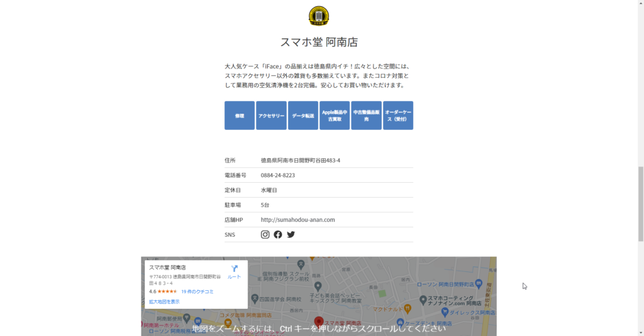Viewport: 644px width, 336px height.
Task: Select the ダイレックス阿南店 shopping marker
Action: 445,312
